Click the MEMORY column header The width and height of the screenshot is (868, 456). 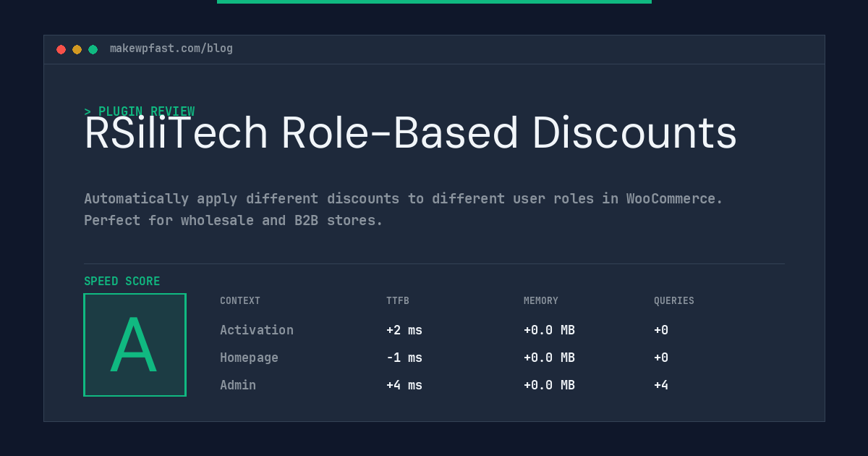click(541, 301)
